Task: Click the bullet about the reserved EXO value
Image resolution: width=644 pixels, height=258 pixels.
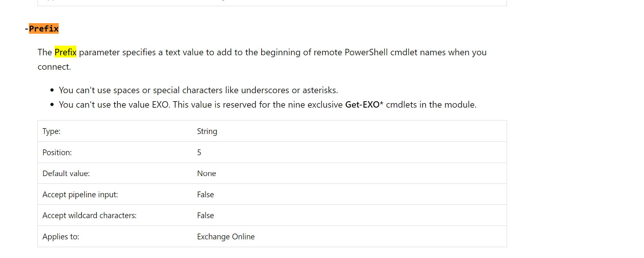Action: click(x=268, y=105)
